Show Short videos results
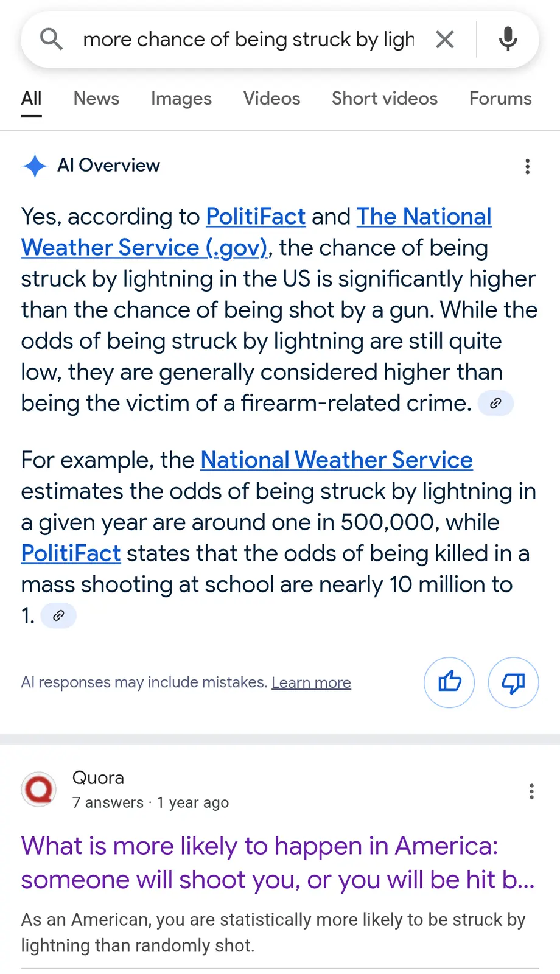The height and width of the screenshot is (974, 560). pyautogui.click(x=384, y=99)
